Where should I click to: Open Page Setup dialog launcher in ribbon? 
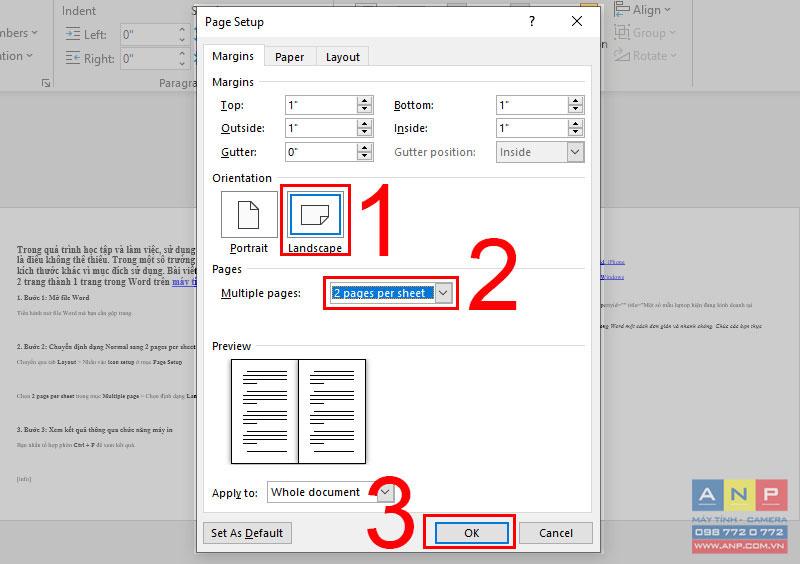(x=46, y=83)
